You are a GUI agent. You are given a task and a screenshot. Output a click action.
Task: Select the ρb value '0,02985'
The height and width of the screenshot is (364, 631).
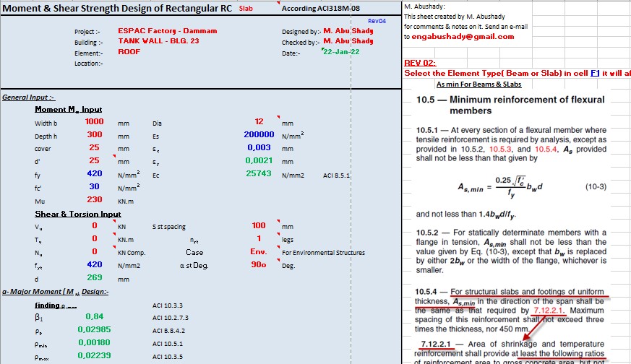94,329
